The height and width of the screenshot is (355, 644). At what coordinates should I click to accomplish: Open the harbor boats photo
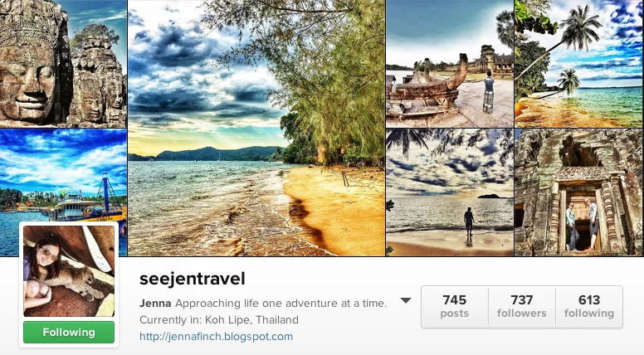pyautogui.click(x=63, y=177)
